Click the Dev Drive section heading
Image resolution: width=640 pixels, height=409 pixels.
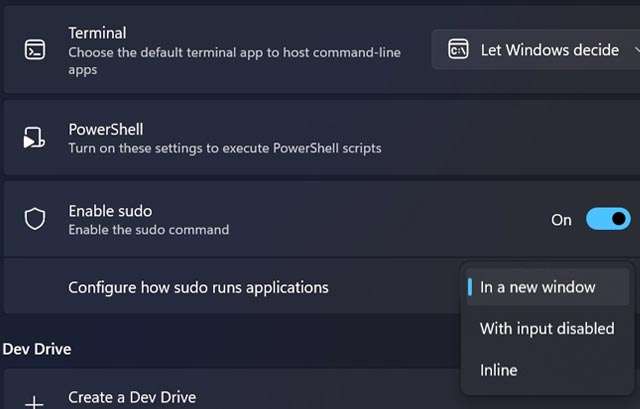(36, 349)
